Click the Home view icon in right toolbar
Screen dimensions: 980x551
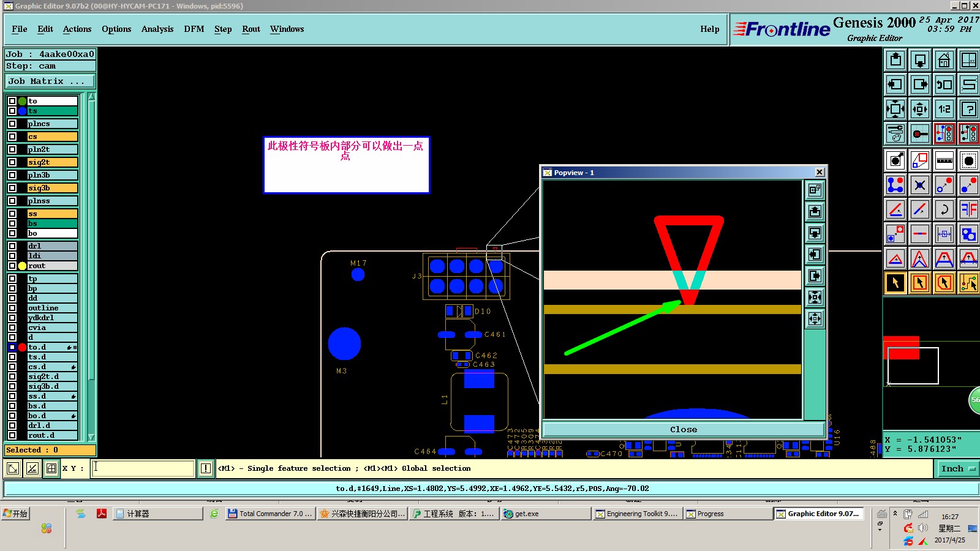pyautogui.click(x=944, y=60)
